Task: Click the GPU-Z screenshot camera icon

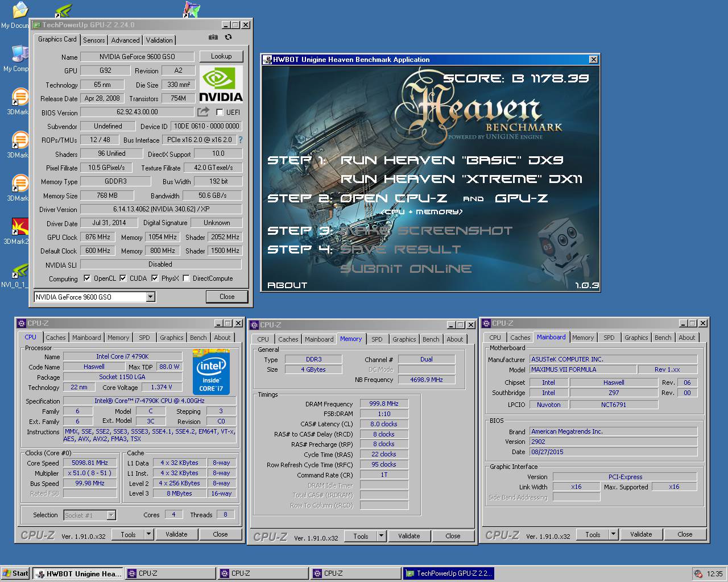Action: click(213, 38)
